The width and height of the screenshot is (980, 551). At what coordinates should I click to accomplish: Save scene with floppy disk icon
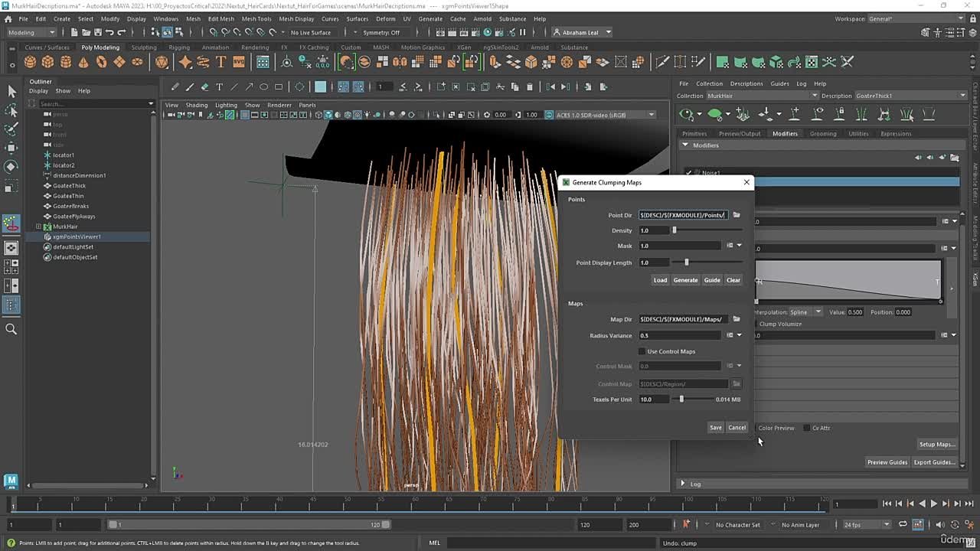pyautogui.click(x=97, y=32)
